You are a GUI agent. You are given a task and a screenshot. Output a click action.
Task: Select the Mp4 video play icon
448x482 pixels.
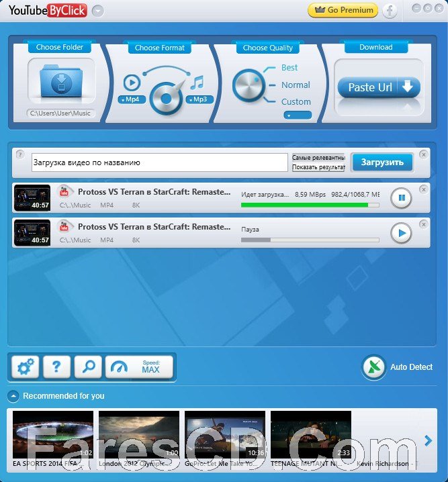coord(132,83)
